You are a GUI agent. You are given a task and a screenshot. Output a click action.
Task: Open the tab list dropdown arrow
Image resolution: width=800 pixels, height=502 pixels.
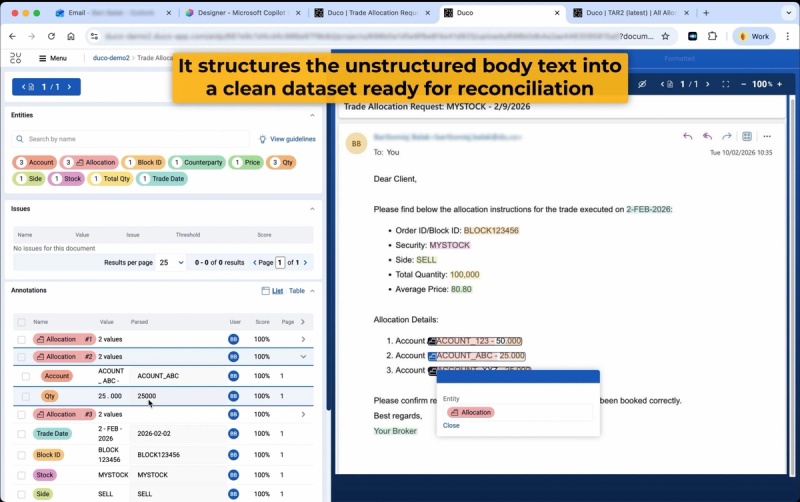[789, 13]
